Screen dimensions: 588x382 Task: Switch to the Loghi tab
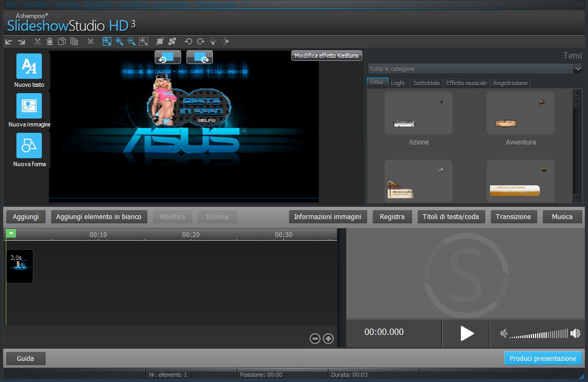tap(397, 83)
